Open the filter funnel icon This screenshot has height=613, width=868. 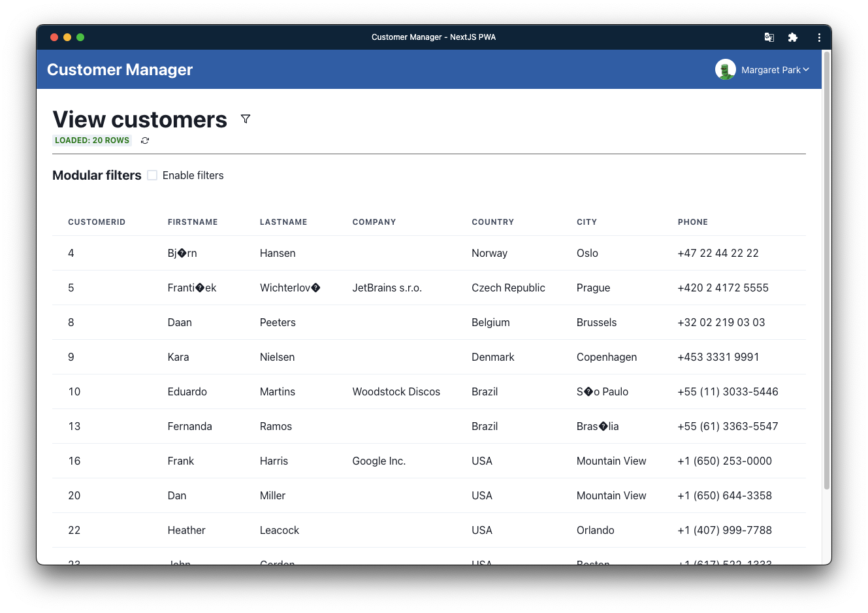coord(246,119)
